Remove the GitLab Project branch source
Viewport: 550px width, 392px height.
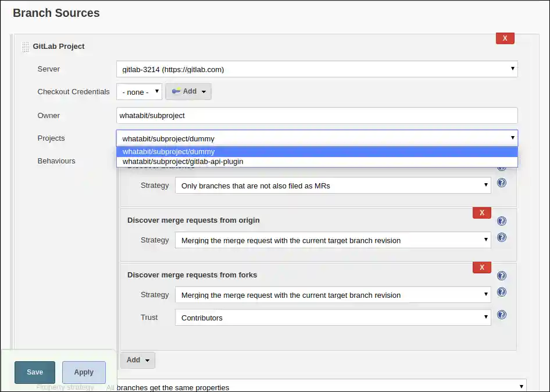(x=505, y=38)
